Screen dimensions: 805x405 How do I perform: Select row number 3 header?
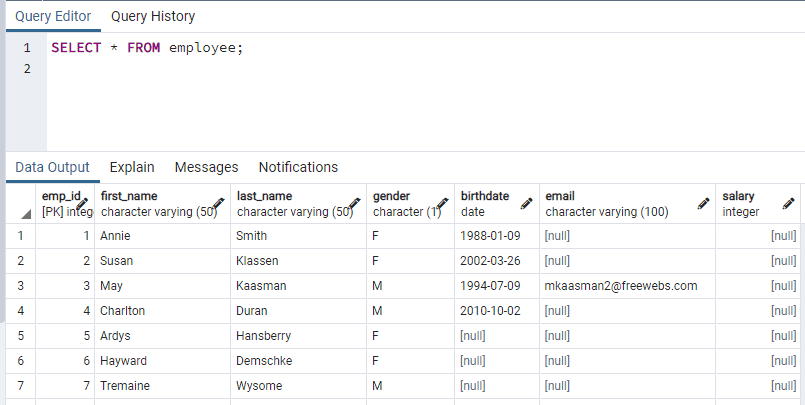point(20,286)
